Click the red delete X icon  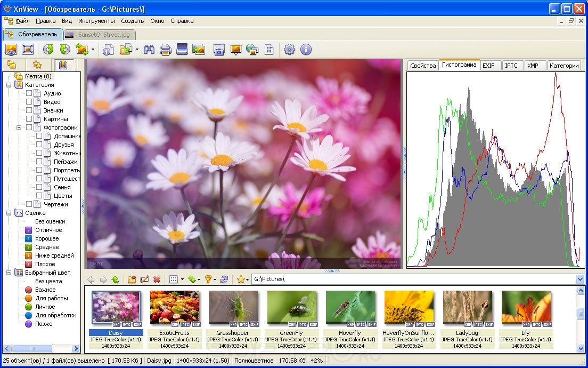click(157, 279)
